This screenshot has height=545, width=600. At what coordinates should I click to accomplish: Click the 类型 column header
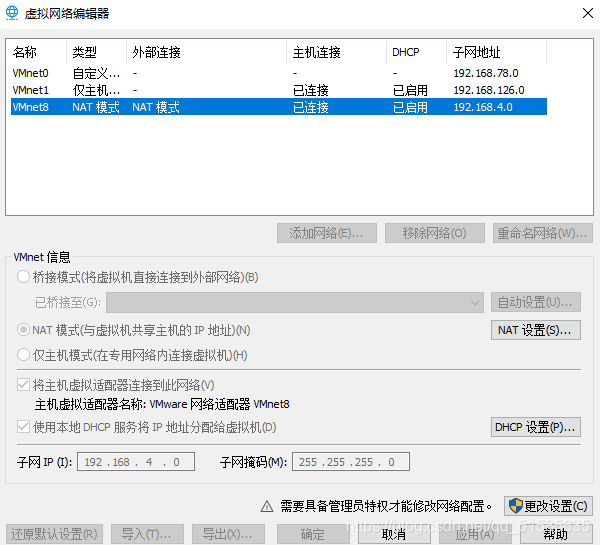[96, 52]
